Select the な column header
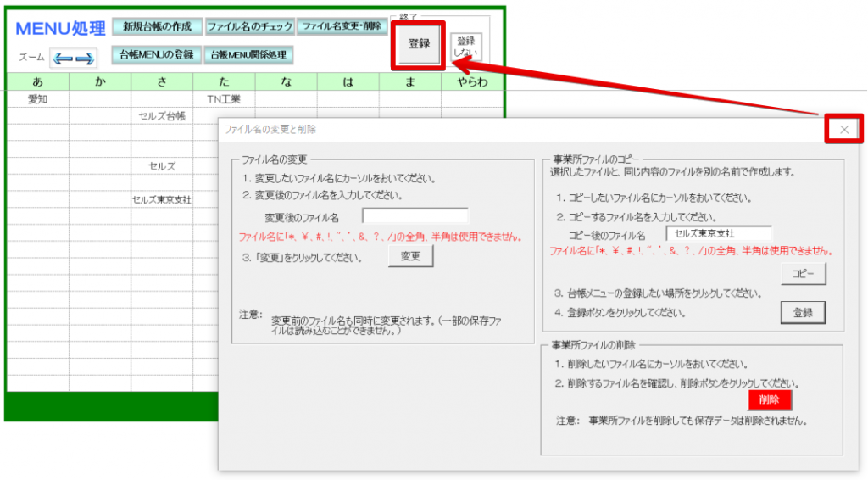 pyautogui.click(x=286, y=82)
